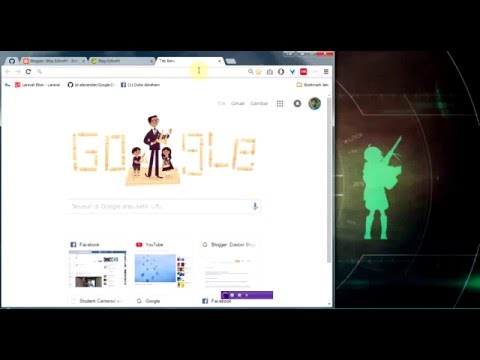Switch to the second Blog tab with green icon
Screen dimensions: 480x360
click(x=122, y=61)
